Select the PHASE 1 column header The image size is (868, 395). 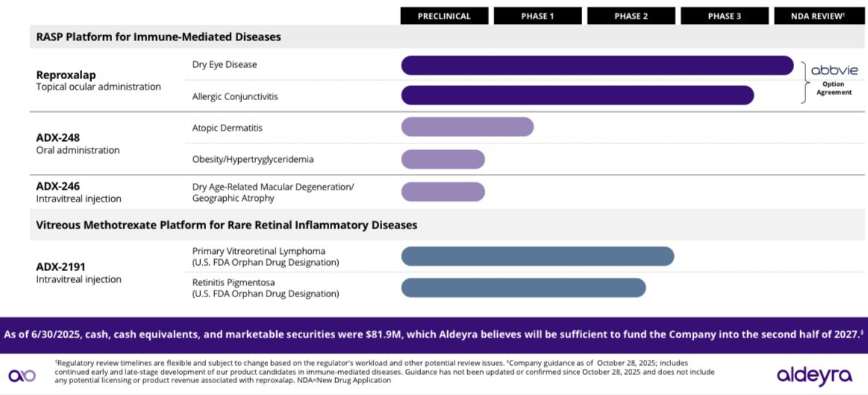click(x=537, y=16)
